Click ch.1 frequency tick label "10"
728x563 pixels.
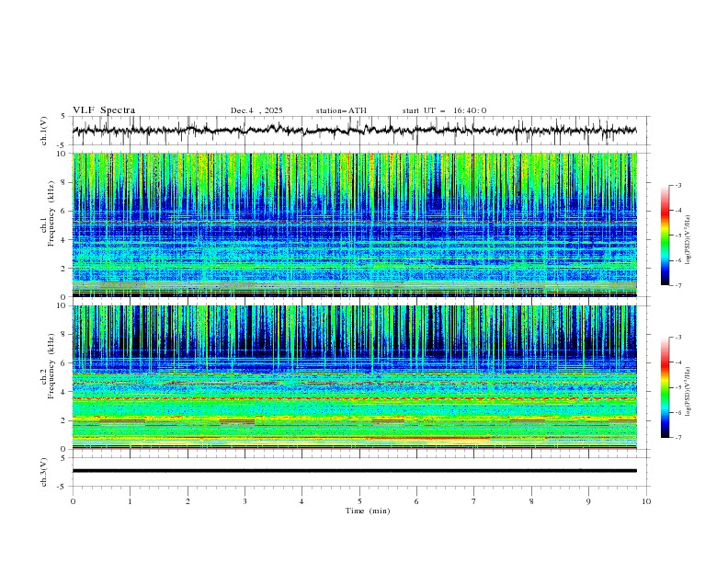click(x=62, y=154)
